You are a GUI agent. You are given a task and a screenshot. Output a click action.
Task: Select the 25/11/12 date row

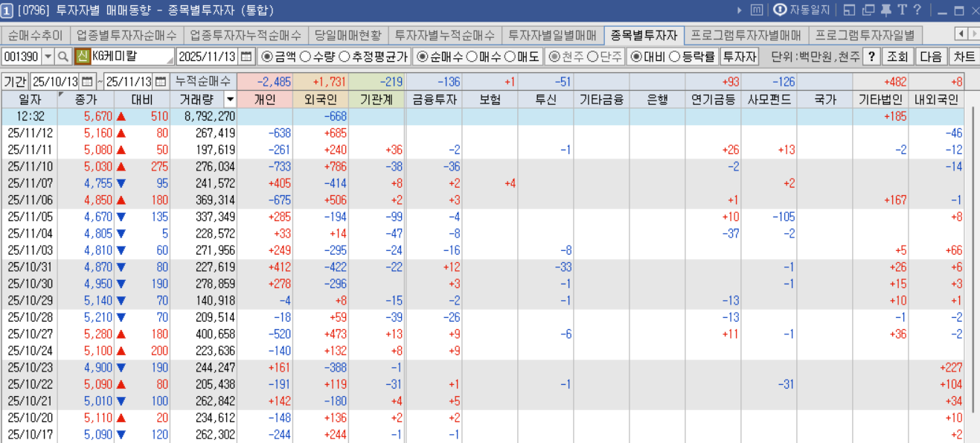[x=482, y=133]
